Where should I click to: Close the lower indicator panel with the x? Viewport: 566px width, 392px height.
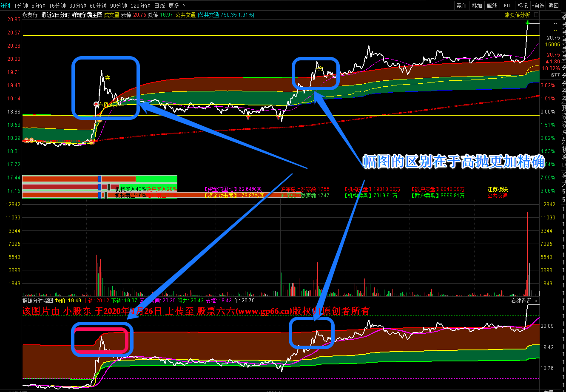point(536,301)
